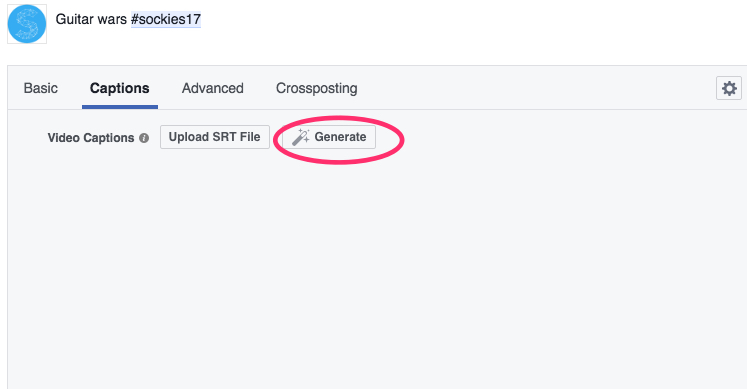Click the Upload SRT File button
This screenshot has height=389, width=747.
pos(215,137)
